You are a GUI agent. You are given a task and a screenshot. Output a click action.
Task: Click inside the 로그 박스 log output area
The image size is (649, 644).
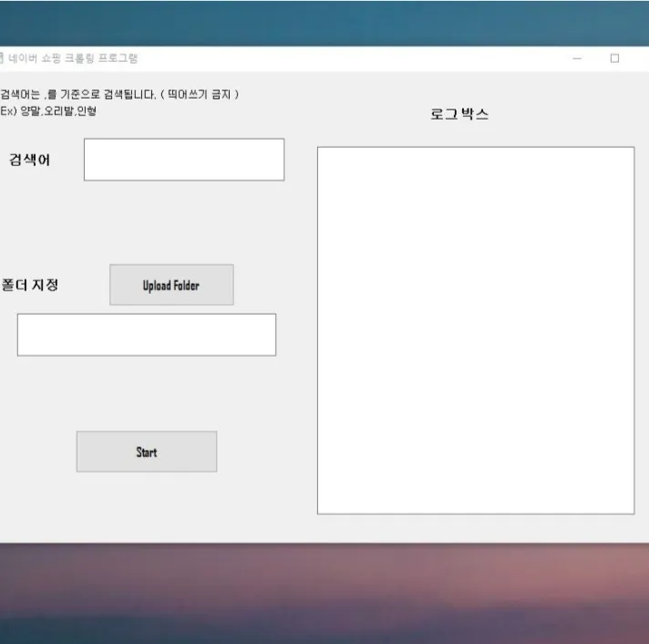click(x=476, y=330)
